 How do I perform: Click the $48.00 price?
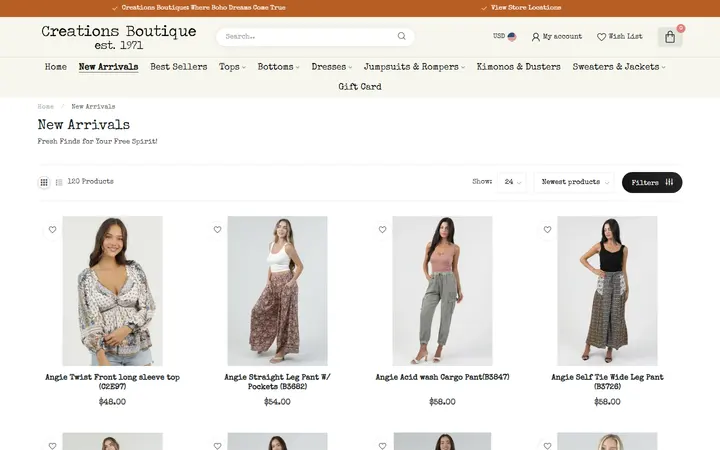(112, 402)
